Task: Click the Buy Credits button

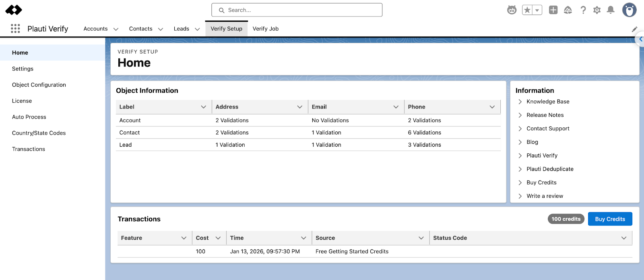Action: 609,219
